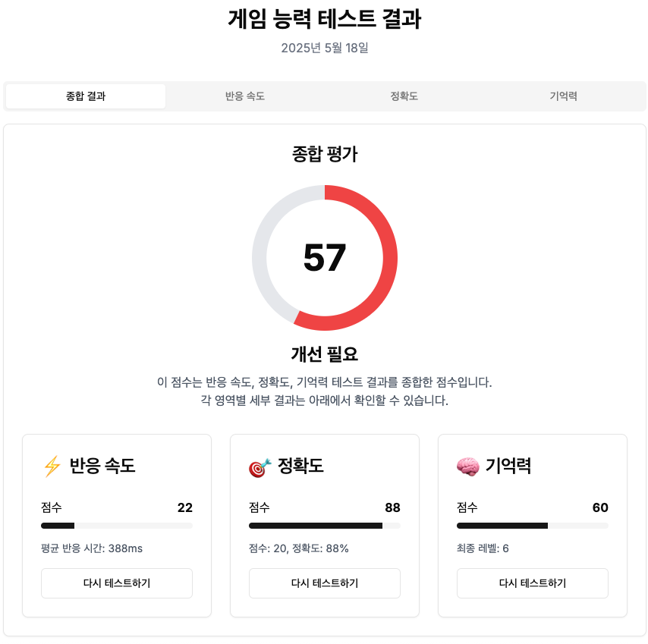The image size is (648, 644).
Task: Switch to the 종합 결과 tab
Action: click(86, 96)
